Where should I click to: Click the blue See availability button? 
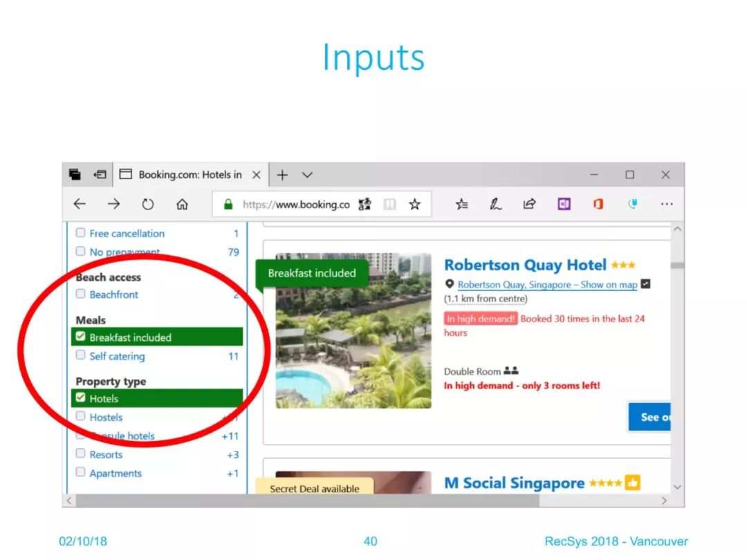click(649, 417)
